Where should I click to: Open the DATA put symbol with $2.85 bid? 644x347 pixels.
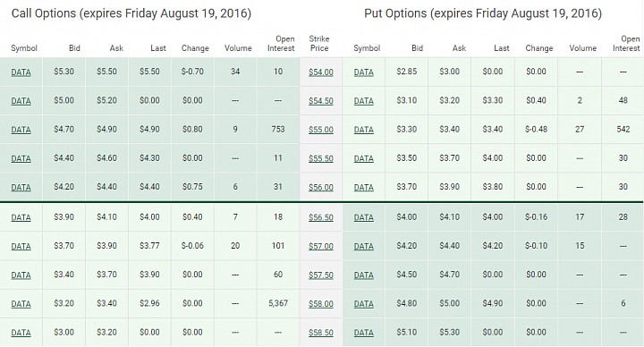pos(363,72)
